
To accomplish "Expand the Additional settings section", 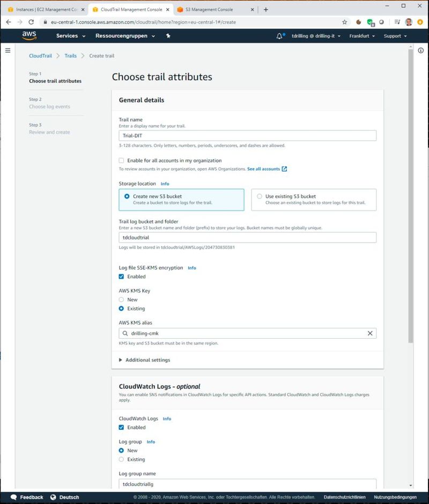I will pos(144,360).
